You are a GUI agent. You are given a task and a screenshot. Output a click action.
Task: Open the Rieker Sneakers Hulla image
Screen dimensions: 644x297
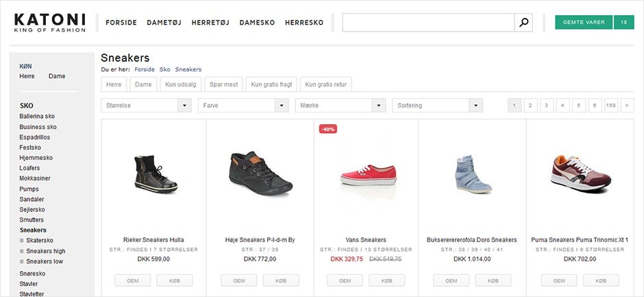153,176
